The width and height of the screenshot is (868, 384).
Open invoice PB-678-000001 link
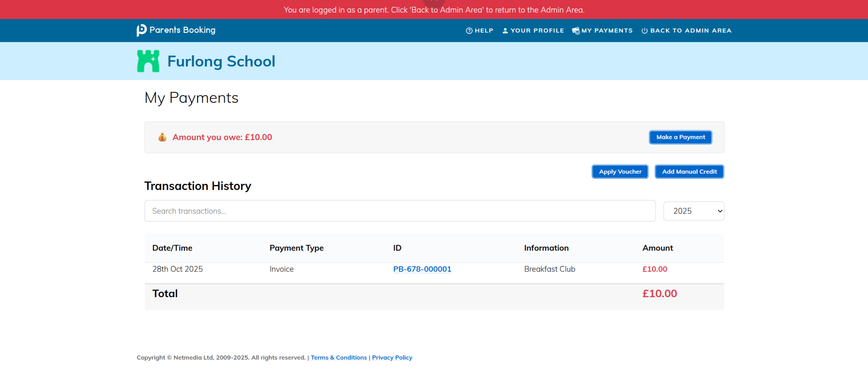coord(422,269)
